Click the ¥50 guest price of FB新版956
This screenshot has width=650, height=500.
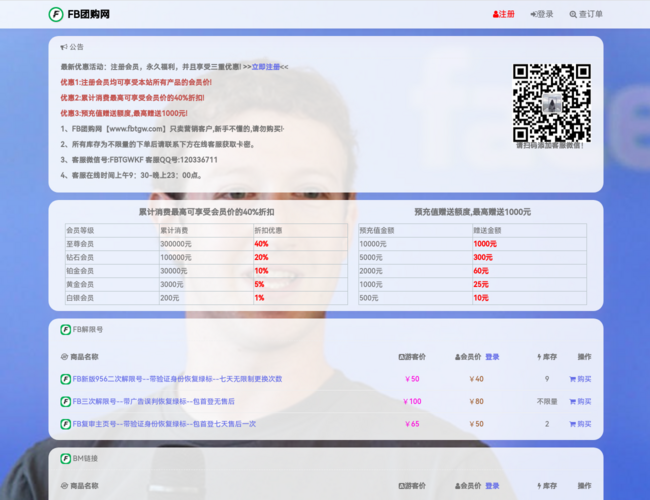(412, 379)
